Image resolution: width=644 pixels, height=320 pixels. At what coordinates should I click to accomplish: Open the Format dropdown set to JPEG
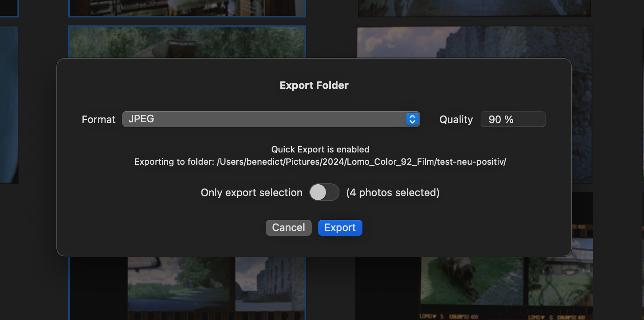point(271,119)
